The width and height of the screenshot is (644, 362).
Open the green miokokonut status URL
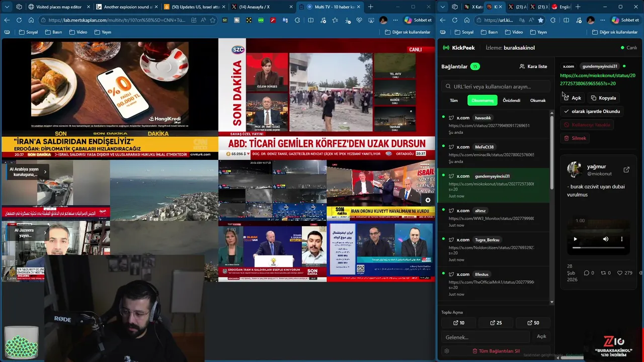(x=598, y=79)
